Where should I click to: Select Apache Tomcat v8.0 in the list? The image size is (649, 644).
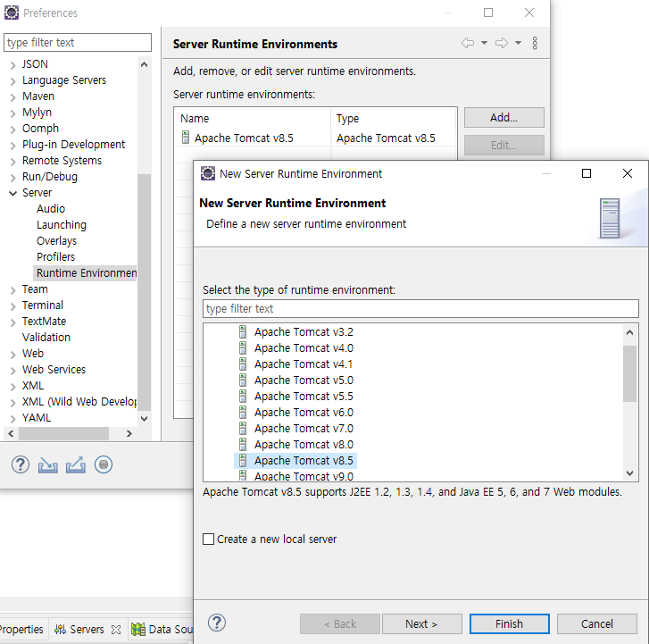(x=304, y=445)
